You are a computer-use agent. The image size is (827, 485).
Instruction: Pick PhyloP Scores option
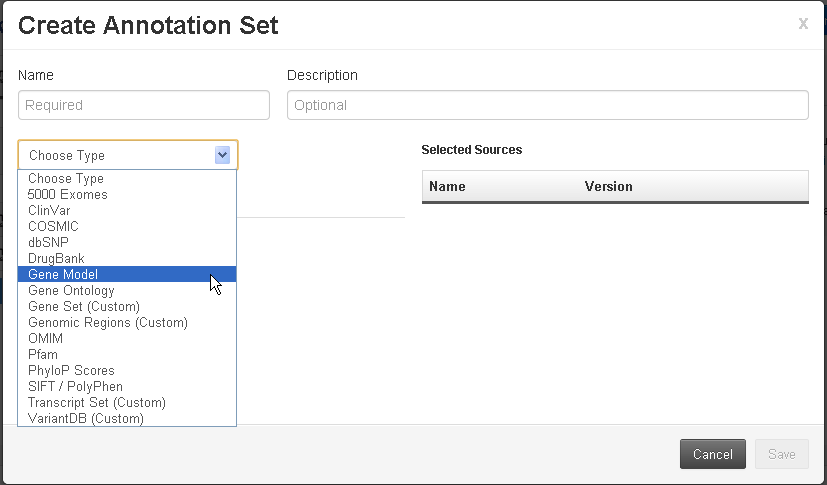(71, 371)
